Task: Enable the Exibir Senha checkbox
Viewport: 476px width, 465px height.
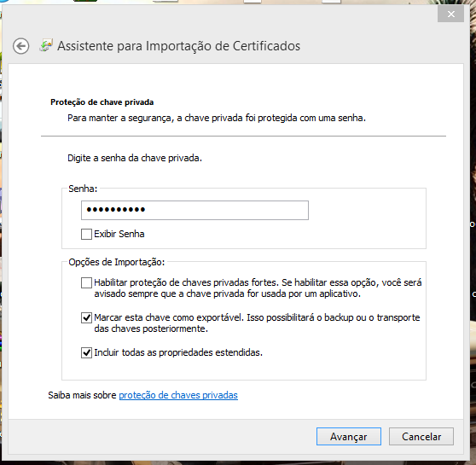Action: tap(86, 234)
